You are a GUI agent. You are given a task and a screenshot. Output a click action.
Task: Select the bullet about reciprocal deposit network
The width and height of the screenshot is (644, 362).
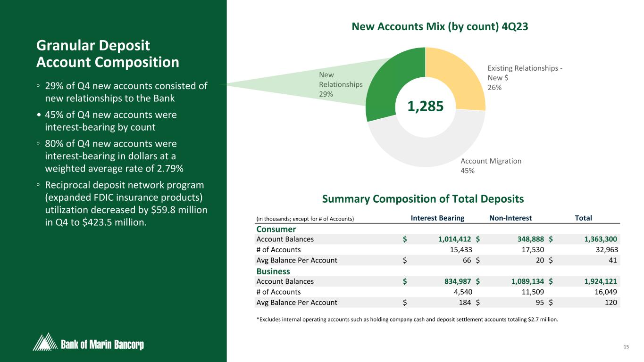point(123,203)
